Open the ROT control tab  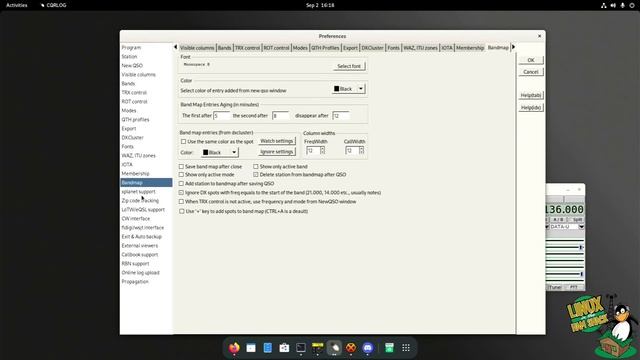276,48
